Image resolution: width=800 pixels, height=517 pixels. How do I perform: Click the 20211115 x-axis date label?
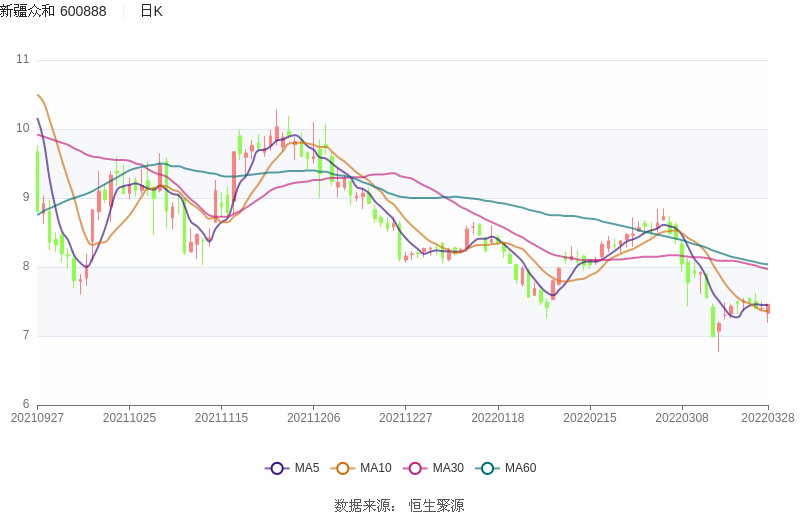click(222, 418)
